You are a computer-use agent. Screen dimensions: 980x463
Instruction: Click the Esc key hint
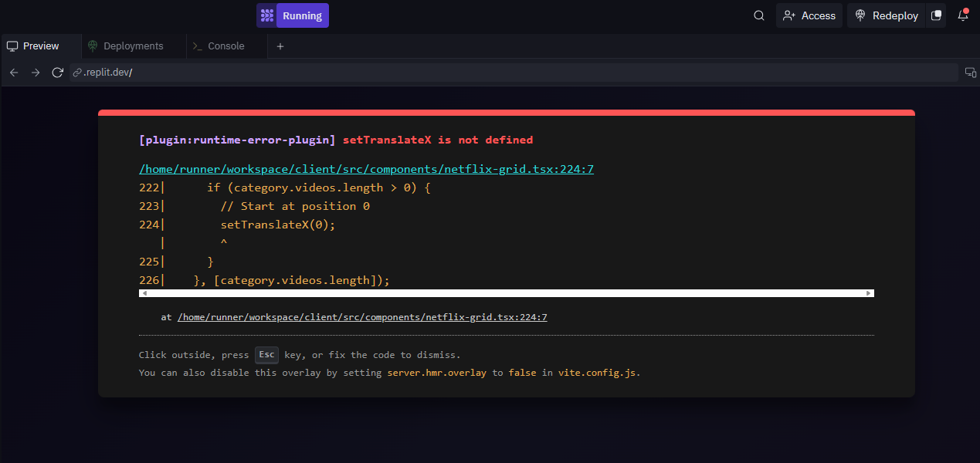(266, 355)
